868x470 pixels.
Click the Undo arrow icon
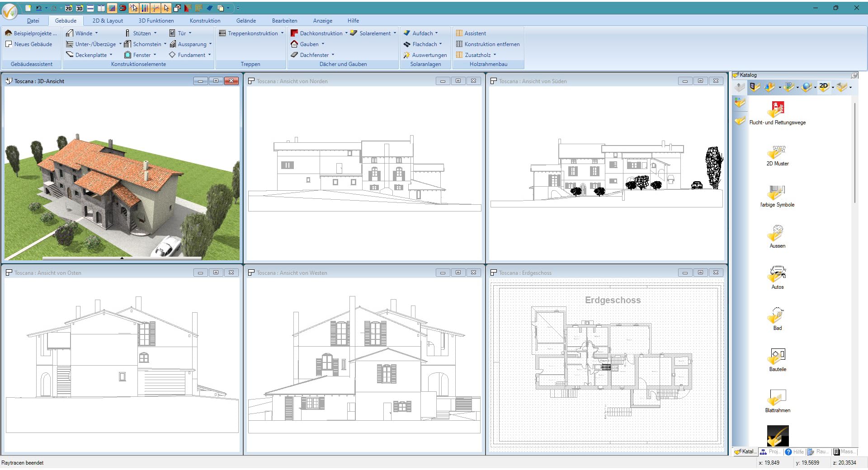click(x=39, y=8)
